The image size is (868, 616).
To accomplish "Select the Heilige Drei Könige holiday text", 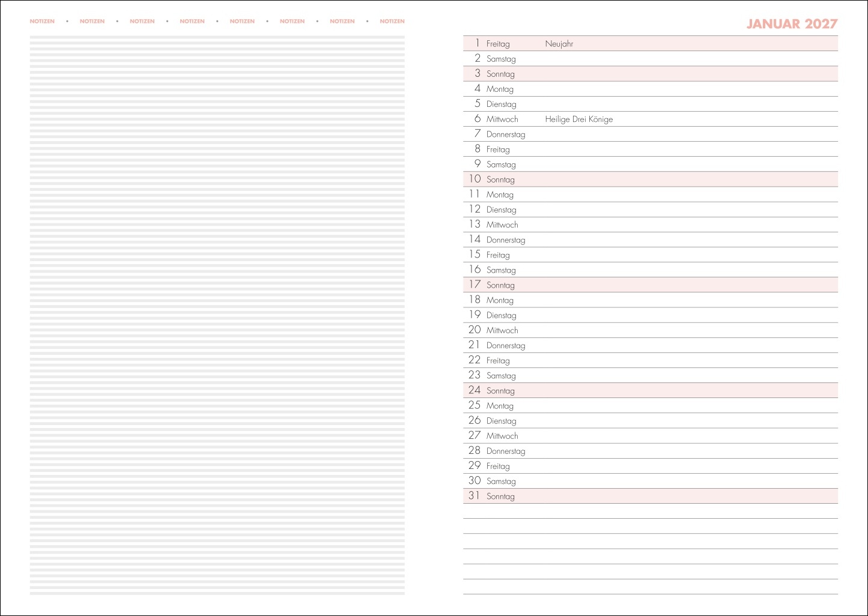I will click(578, 119).
